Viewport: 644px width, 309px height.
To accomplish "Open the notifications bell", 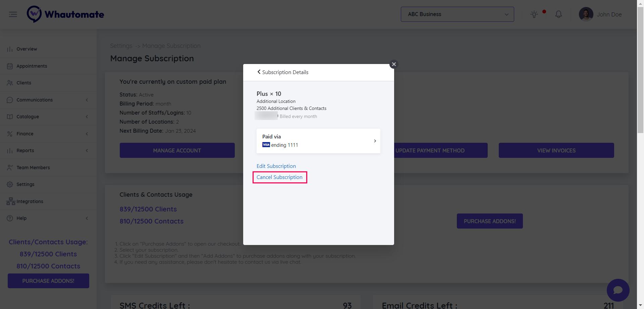I will (558, 14).
